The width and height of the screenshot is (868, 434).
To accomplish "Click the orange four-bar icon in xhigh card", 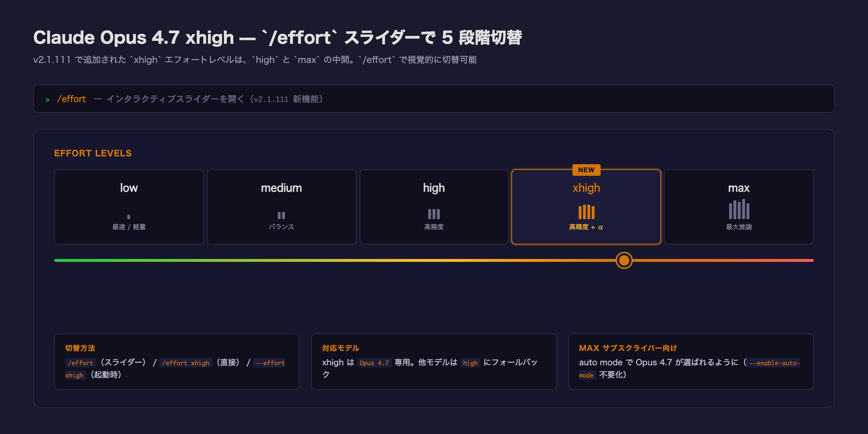I will point(587,212).
